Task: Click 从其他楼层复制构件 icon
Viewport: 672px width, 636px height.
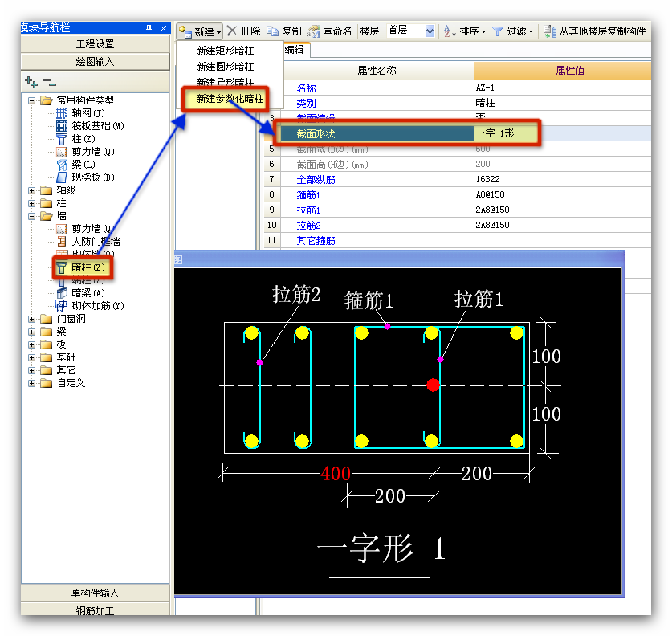Action: (549, 31)
